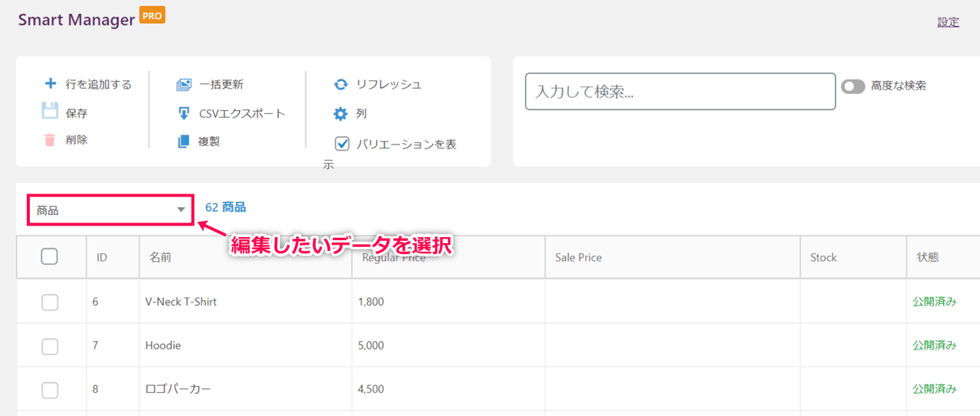
Task: Click the CSV export download icon
Action: [184, 113]
